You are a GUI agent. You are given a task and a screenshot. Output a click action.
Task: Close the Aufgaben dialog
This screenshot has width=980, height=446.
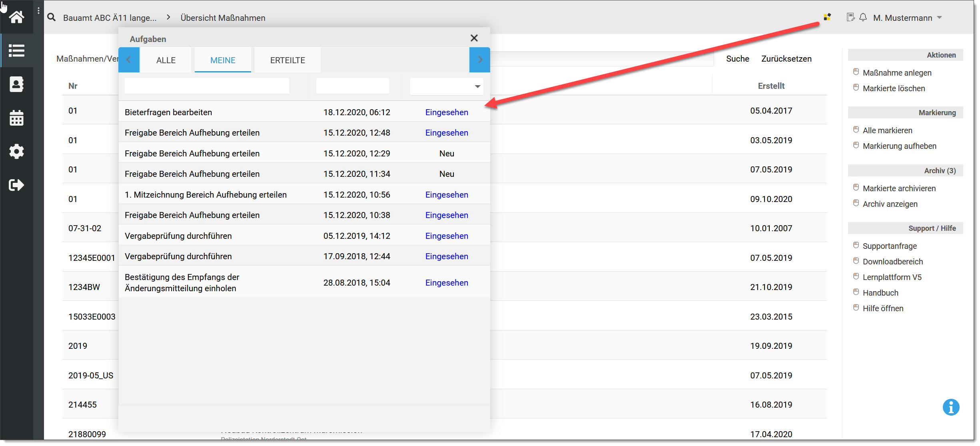(474, 38)
